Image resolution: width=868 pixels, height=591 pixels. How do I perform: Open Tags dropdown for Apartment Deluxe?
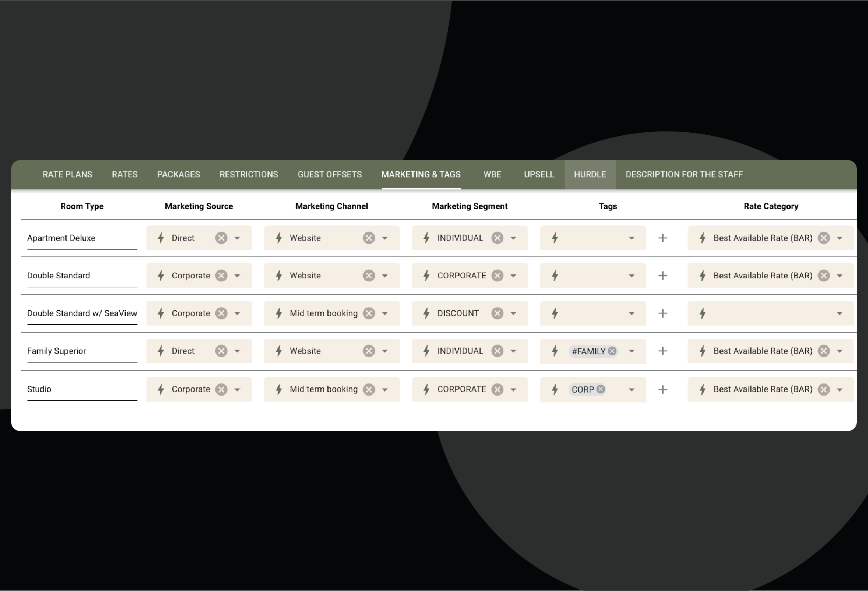[x=631, y=238]
